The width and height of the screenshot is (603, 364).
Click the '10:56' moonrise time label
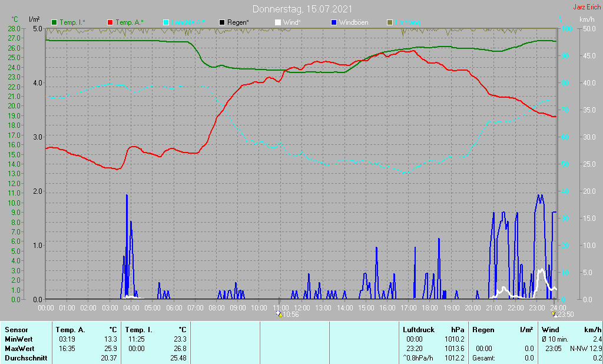[291, 315]
